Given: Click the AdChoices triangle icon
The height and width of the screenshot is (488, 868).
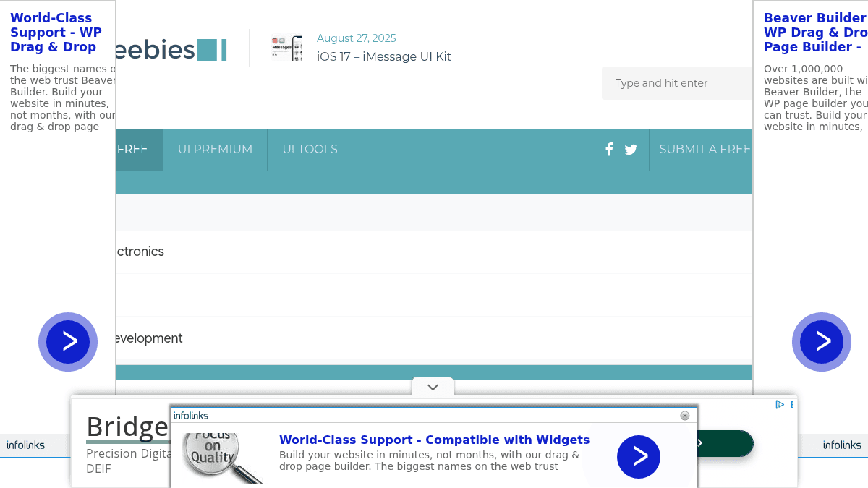Looking at the screenshot, I should 780,405.
